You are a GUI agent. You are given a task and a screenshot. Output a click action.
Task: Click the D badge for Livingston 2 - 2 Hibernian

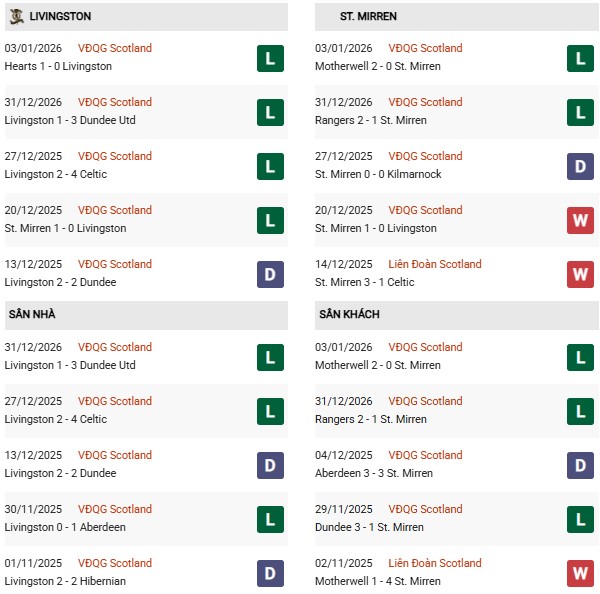[270, 573]
